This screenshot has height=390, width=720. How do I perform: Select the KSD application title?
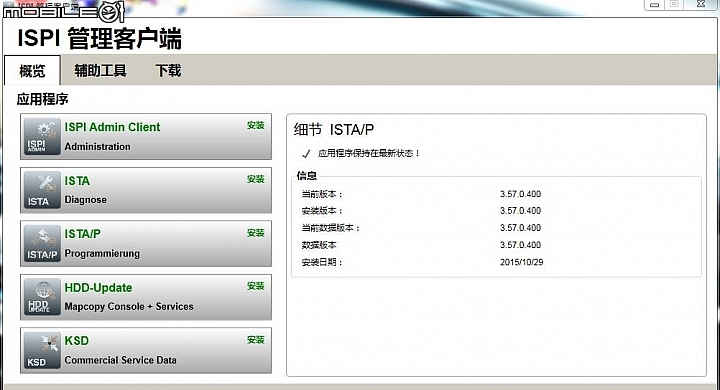[77, 341]
